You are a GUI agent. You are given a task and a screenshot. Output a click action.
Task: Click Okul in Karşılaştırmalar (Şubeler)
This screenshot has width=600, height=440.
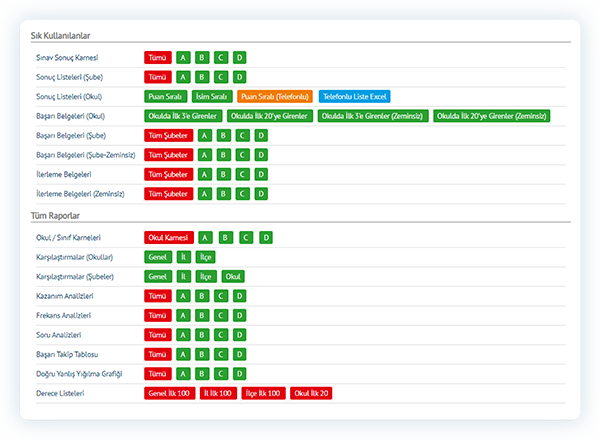click(x=233, y=276)
